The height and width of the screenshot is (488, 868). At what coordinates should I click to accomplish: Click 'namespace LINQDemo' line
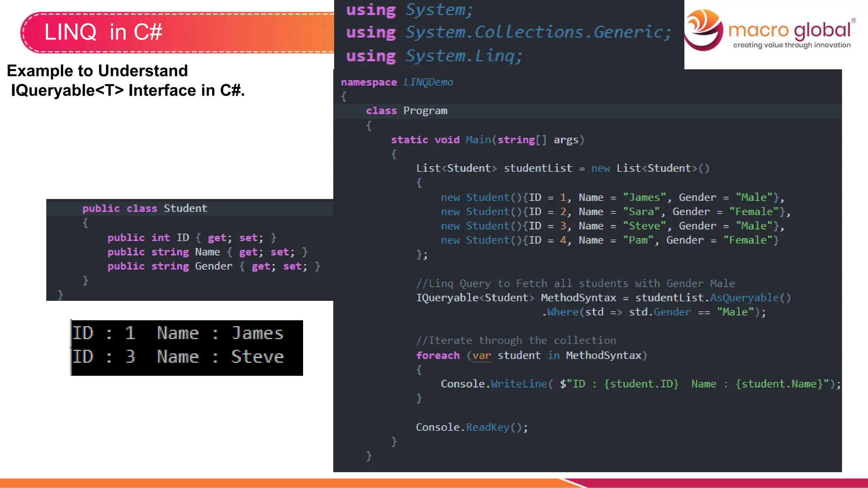click(x=397, y=82)
